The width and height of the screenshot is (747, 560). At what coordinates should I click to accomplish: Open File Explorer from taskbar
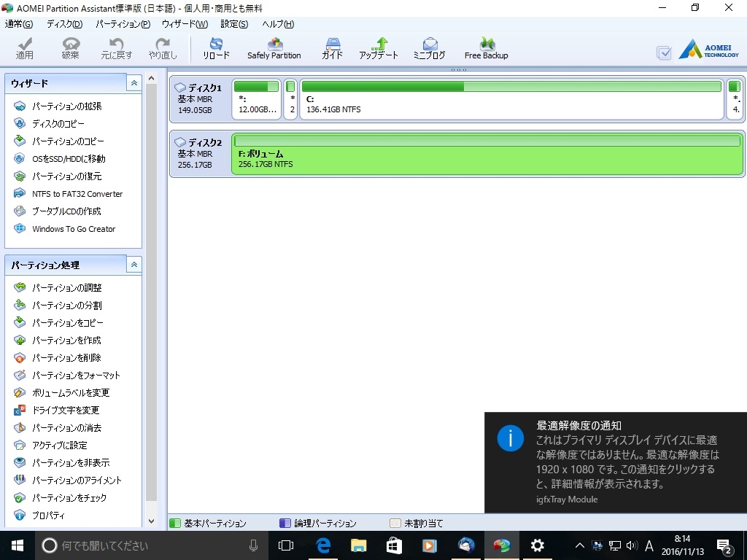[x=358, y=545]
